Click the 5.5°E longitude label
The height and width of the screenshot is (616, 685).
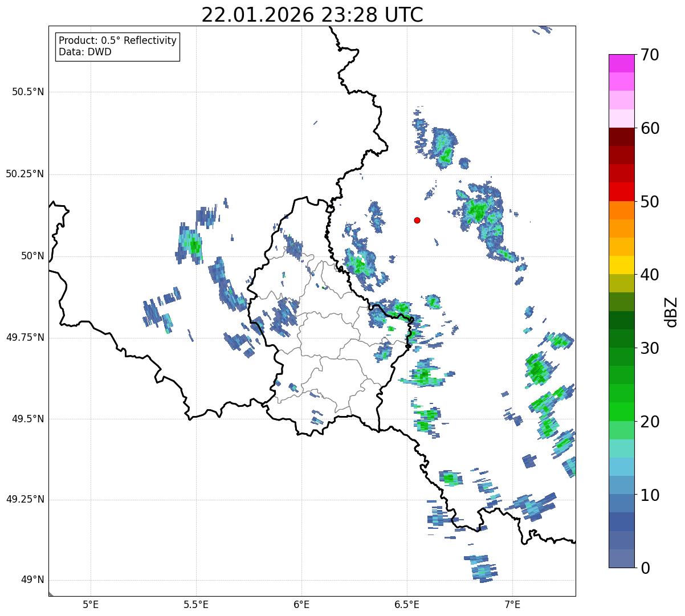(x=196, y=604)
